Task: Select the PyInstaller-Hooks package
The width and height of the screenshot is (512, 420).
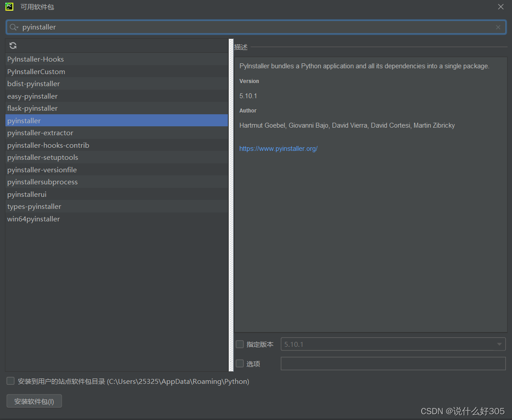Action: click(x=35, y=59)
